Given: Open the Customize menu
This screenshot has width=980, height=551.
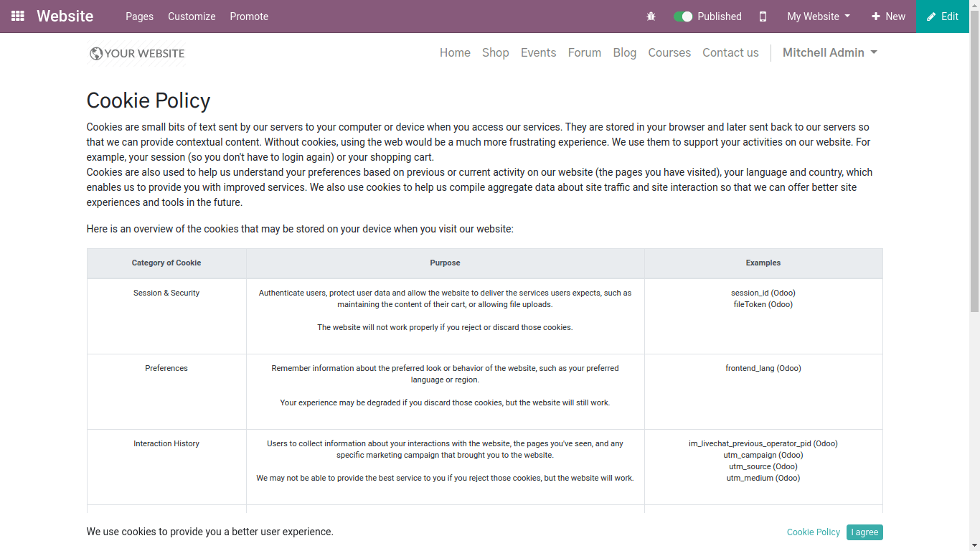Looking at the screenshot, I should [192, 17].
